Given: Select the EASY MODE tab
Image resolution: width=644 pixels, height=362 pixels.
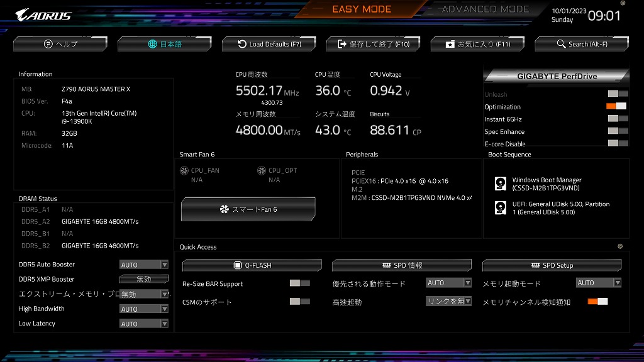Looking at the screenshot, I should click(x=362, y=9).
